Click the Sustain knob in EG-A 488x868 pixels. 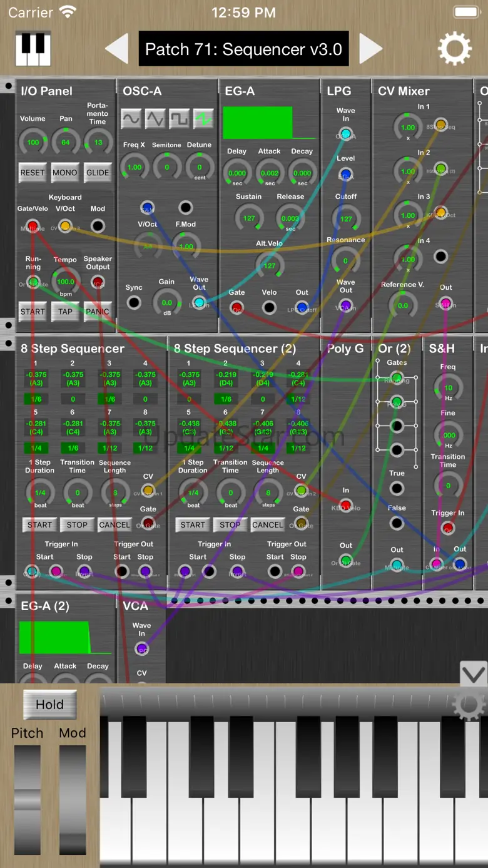pos(249,218)
